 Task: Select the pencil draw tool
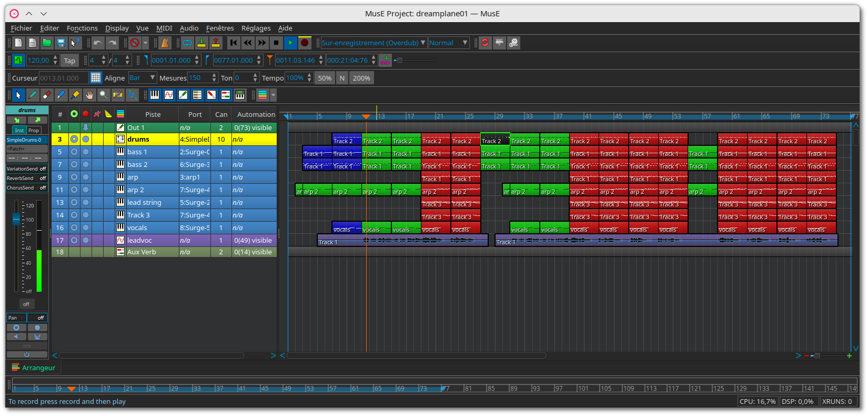[33, 95]
